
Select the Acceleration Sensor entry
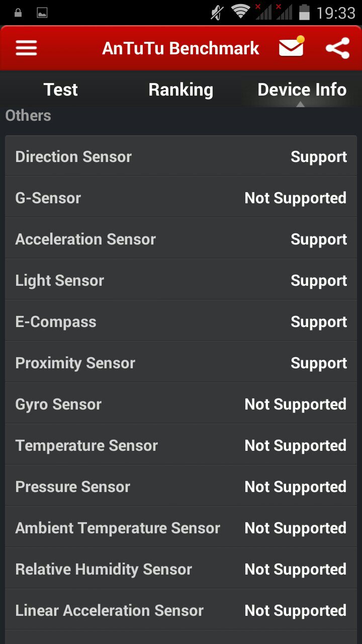[181, 239]
